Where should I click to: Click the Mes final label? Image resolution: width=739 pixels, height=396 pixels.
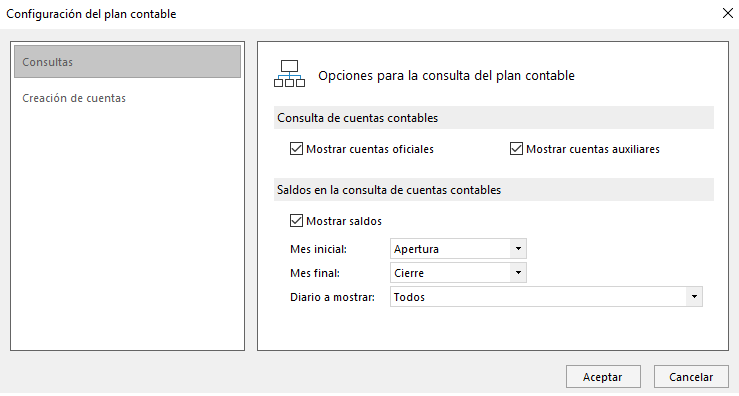point(315,273)
